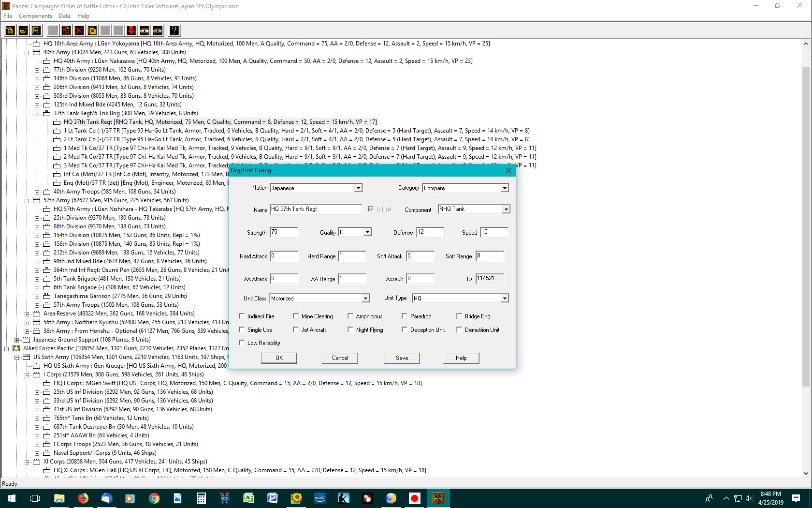
Task: Enable the Jet Aircraft checkbox
Action: pyautogui.click(x=296, y=329)
